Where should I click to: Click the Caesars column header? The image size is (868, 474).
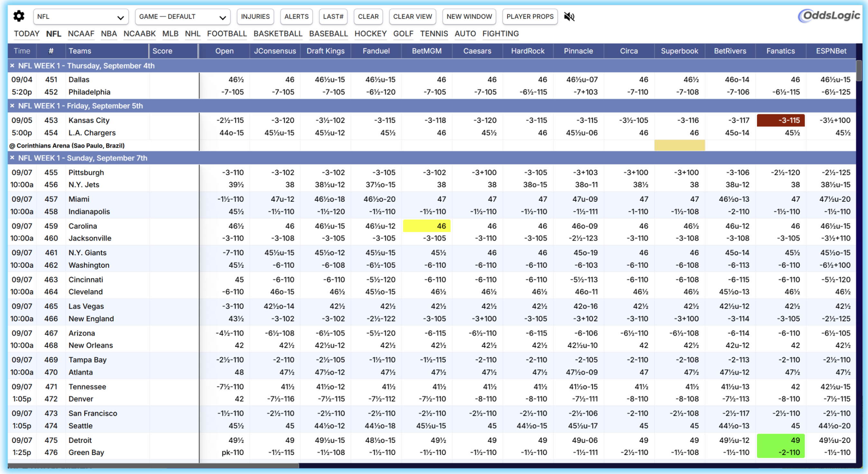477,51
